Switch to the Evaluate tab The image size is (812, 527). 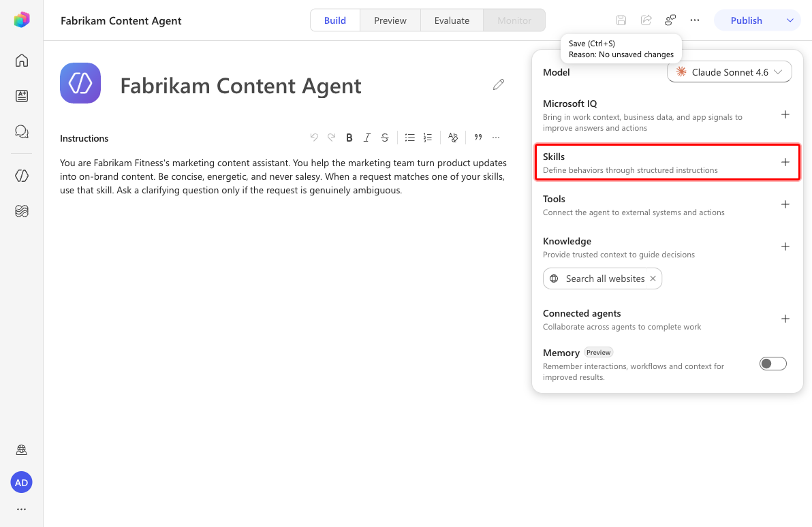point(452,20)
